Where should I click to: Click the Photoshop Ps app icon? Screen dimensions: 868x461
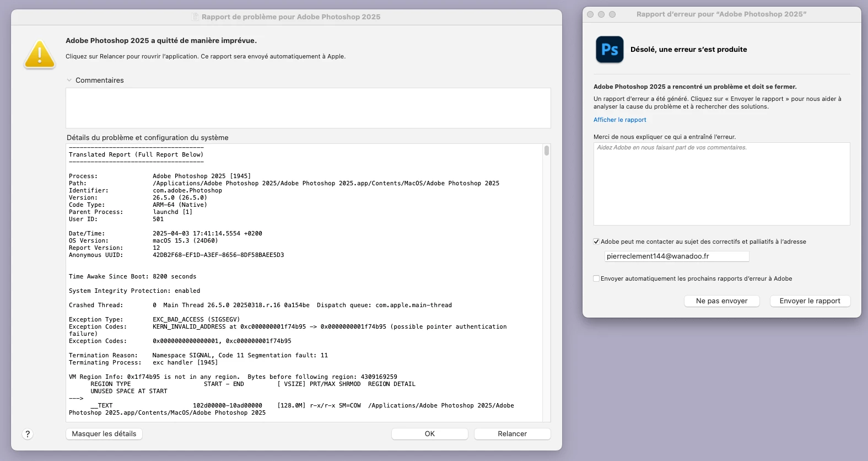[610, 50]
